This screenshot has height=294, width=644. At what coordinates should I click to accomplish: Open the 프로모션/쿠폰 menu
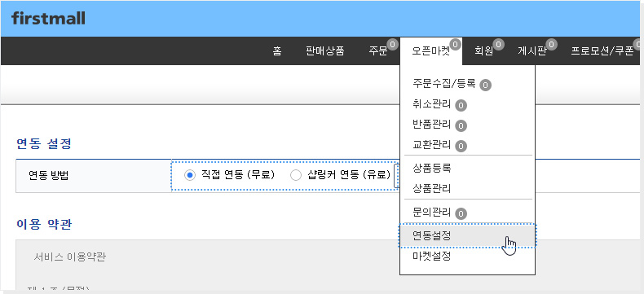(x=602, y=51)
